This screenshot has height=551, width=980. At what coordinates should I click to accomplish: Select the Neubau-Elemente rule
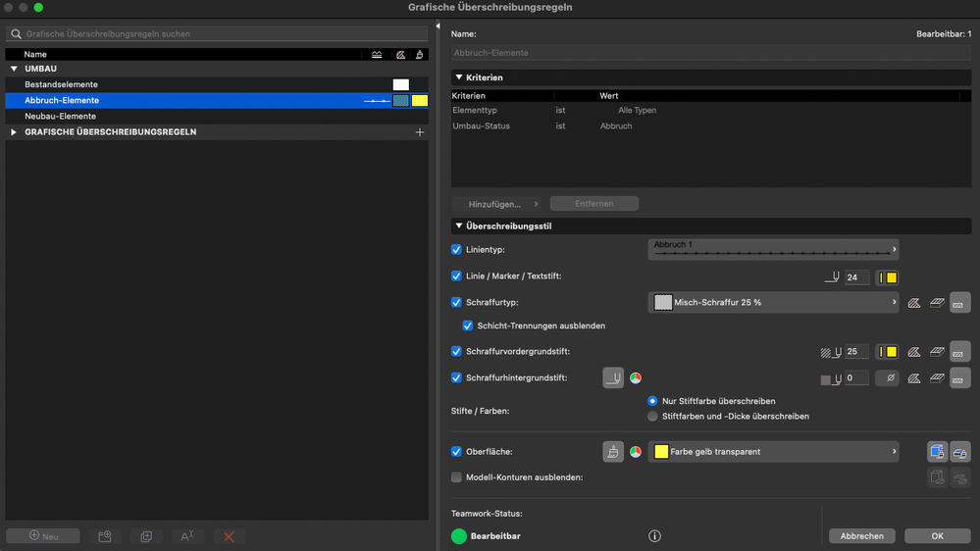point(216,117)
